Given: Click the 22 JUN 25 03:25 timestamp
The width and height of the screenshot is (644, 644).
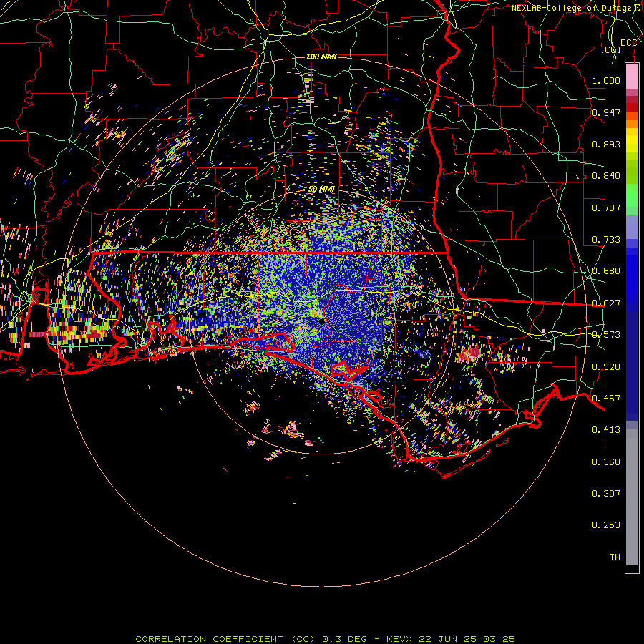Looking at the screenshot, I should click(x=467, y=639).
